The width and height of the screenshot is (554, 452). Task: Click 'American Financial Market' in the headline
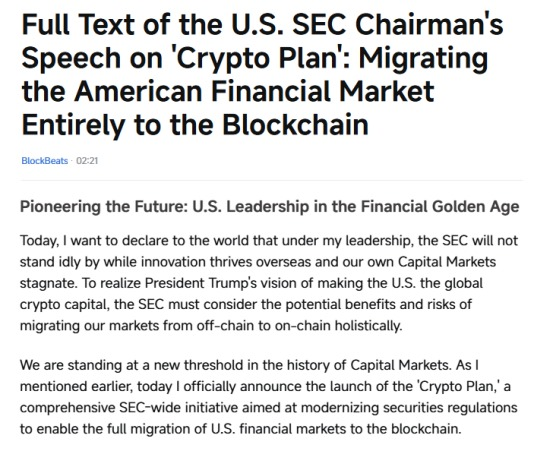pyautogui.click(x=254, y=91)
